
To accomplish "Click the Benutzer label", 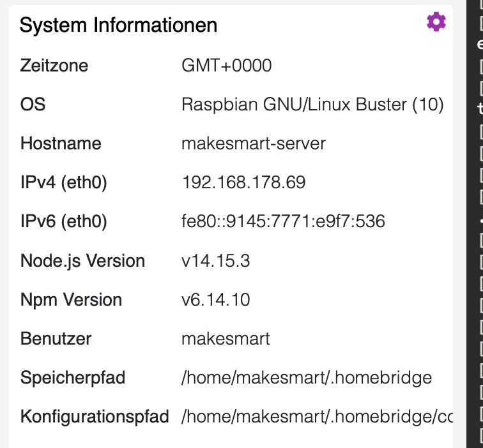I will tap(56, 339).
